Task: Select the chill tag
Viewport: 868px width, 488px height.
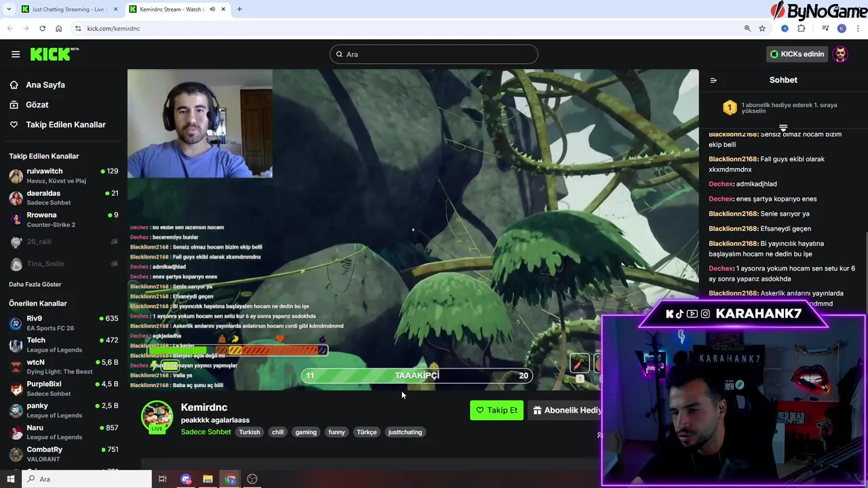Action: [x=278, y=432]
